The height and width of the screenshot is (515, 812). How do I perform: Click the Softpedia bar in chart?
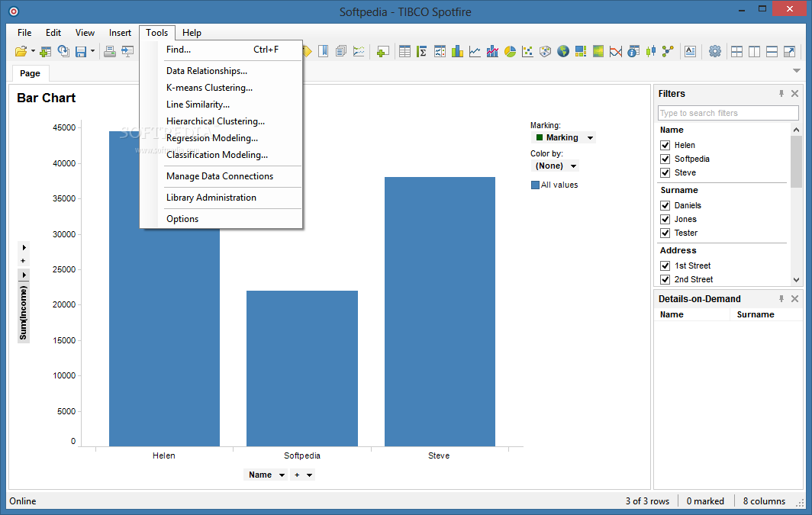pyautogui.click(x=302, y=369)
